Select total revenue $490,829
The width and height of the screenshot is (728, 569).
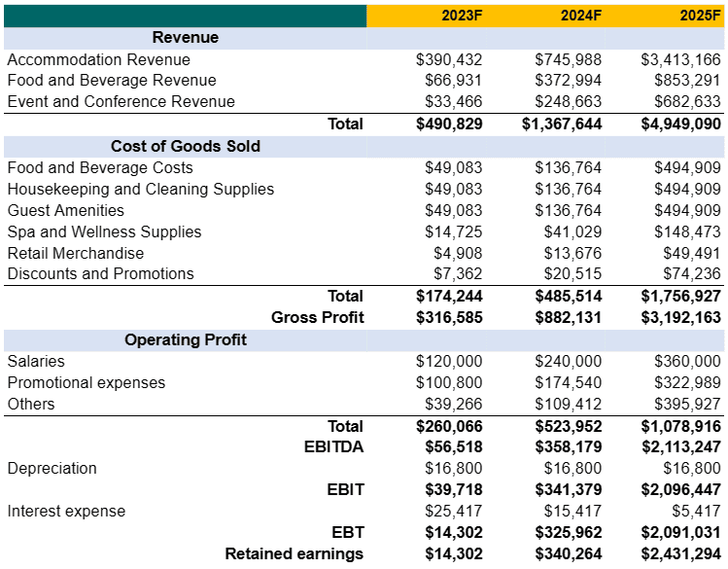tap(449, 124)
